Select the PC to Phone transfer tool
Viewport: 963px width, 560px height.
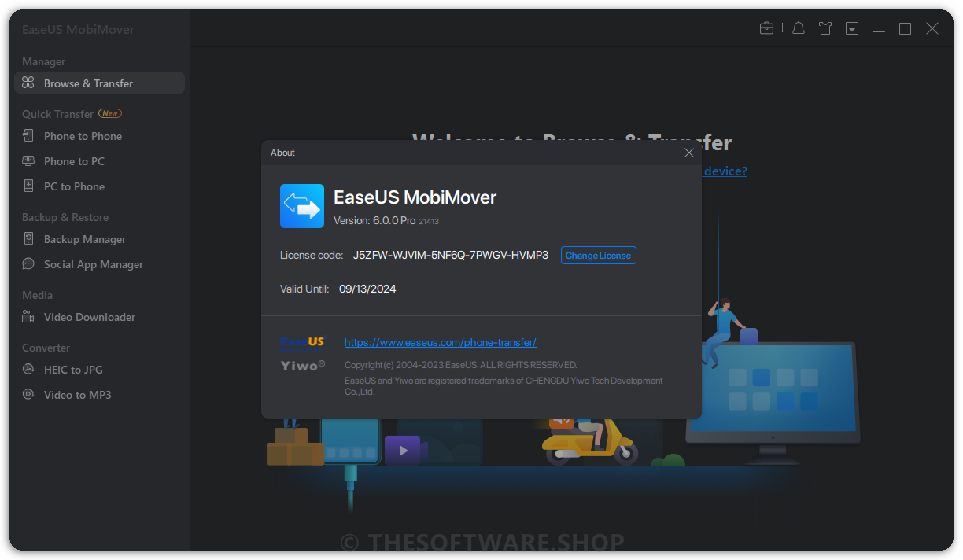pyautogui.click(x=75, y=186)
